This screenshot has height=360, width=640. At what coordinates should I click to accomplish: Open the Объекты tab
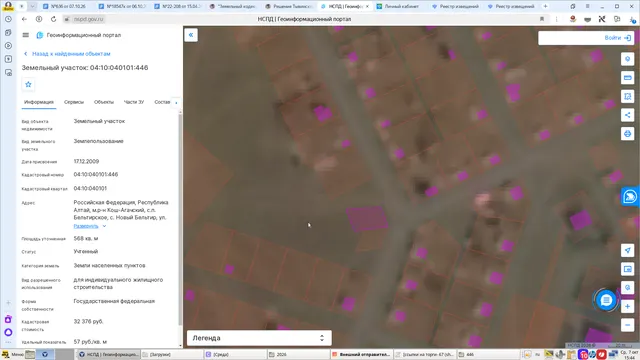point(104,102)
